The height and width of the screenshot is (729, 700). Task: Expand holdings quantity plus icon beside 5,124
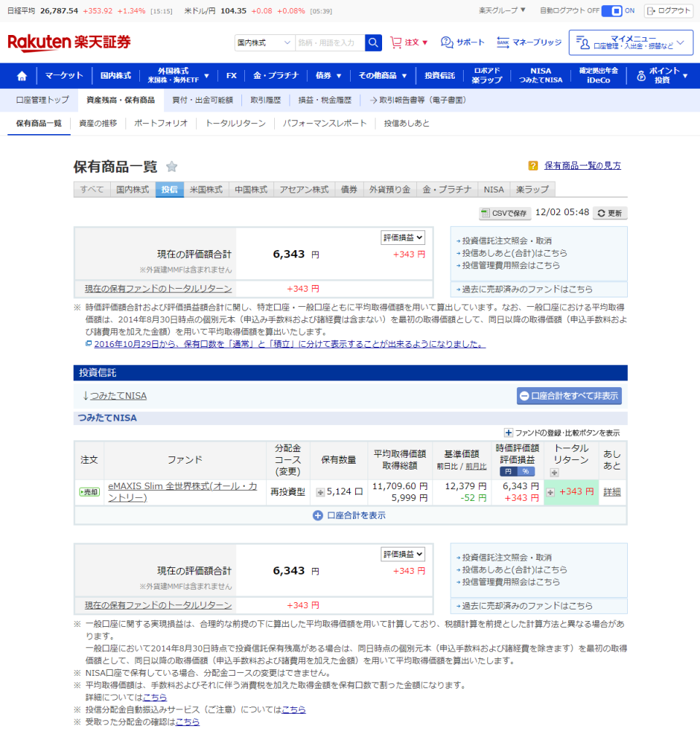coord(320,492)
